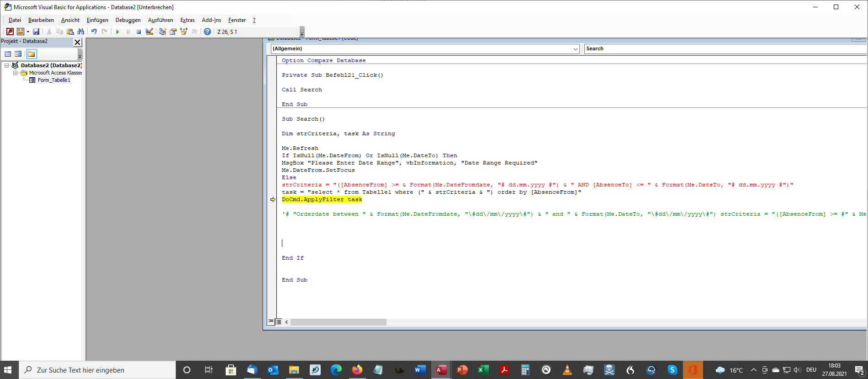
Task: Open the Insert Module dropdown arrow
Action: click(x=28, y=32)
